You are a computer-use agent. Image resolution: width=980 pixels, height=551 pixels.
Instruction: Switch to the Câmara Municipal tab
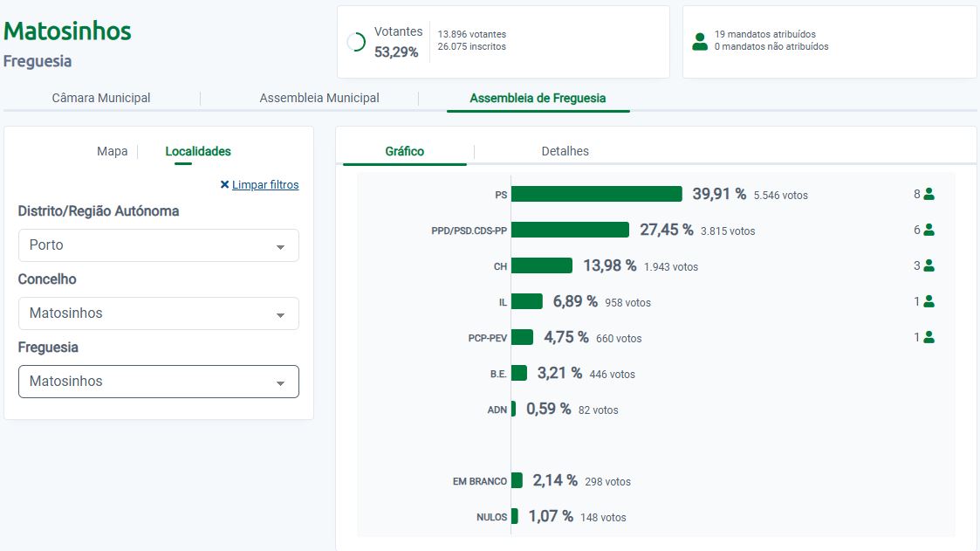point(101,99)
